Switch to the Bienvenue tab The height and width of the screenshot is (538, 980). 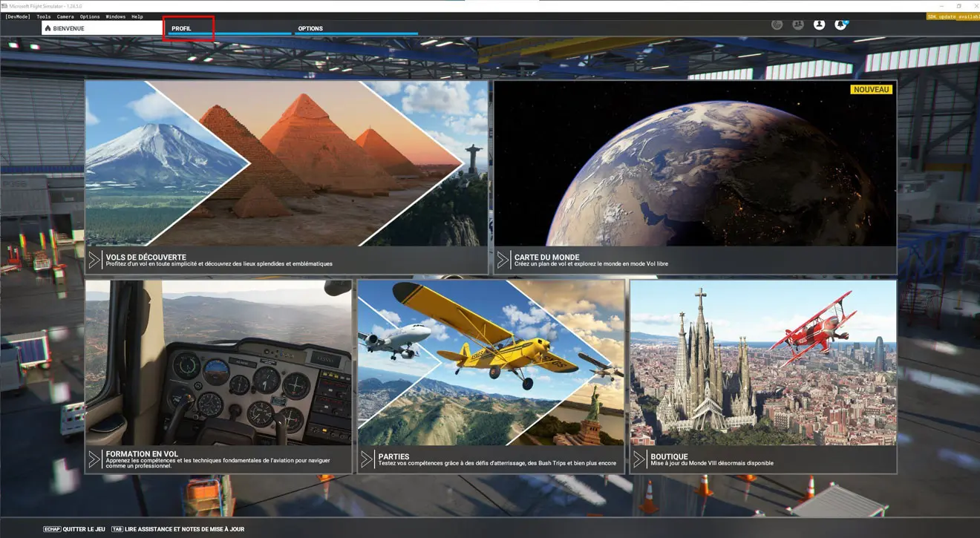click(x=102, y=28)
